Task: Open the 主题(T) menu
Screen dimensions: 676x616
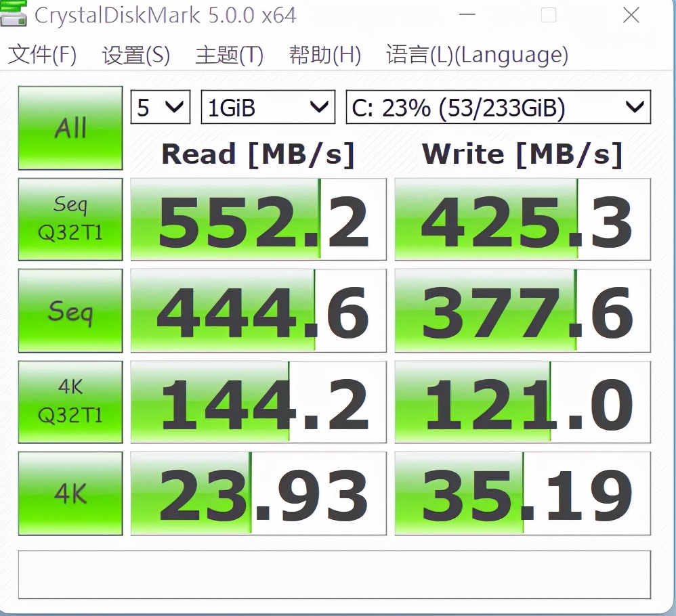Action: click(x=230, y=55)
